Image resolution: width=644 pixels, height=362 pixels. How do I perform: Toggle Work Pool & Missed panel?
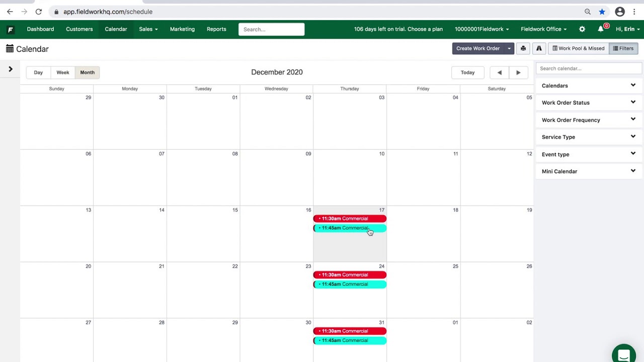(578, 48)
